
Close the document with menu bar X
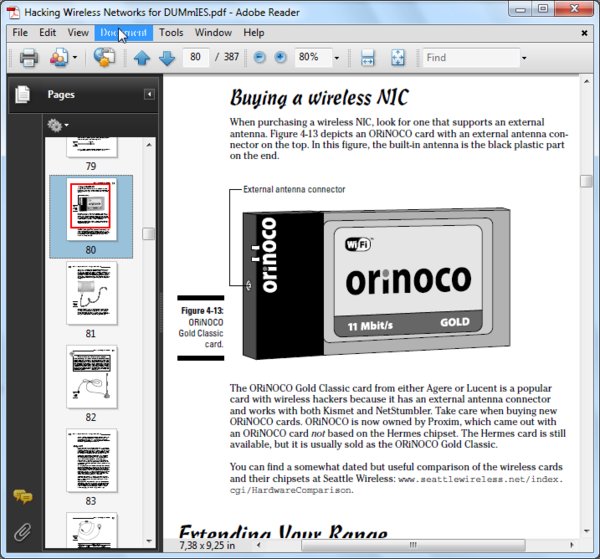pos(584,33)
